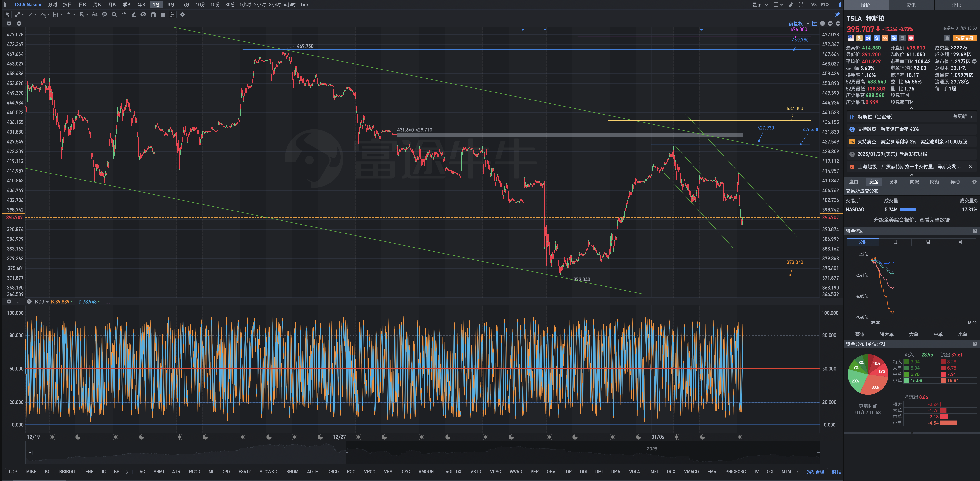Select the trend line drawing tool
Screen dimensions: 980x481
point(18,14)
